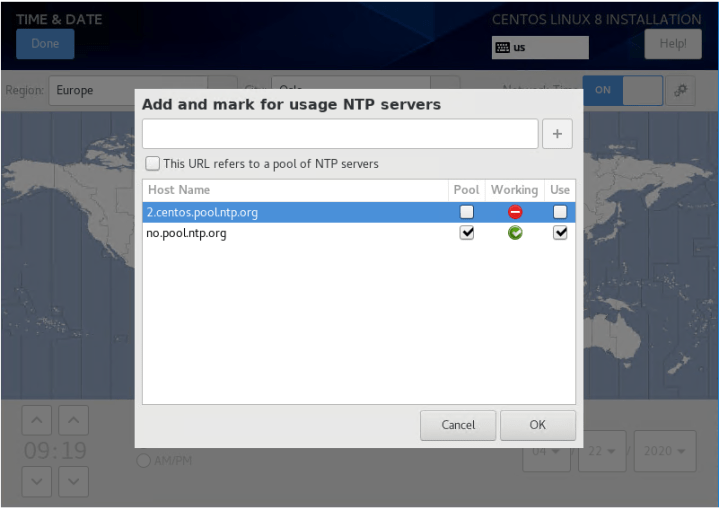719x510 pixels.
Task: Decrease minutes with down arrow
Action: 73,482
